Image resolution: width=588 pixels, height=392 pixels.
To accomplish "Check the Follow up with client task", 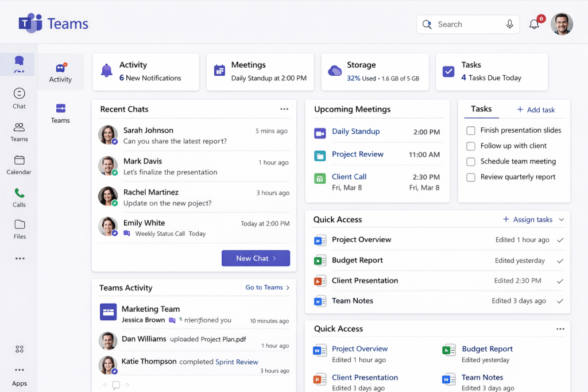I will (x=471, y=146).
